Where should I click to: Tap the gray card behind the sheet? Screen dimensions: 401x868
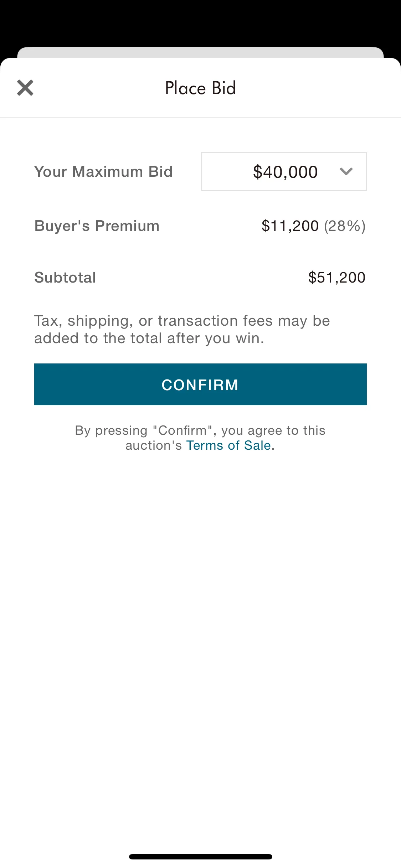[x=200, y=52]
